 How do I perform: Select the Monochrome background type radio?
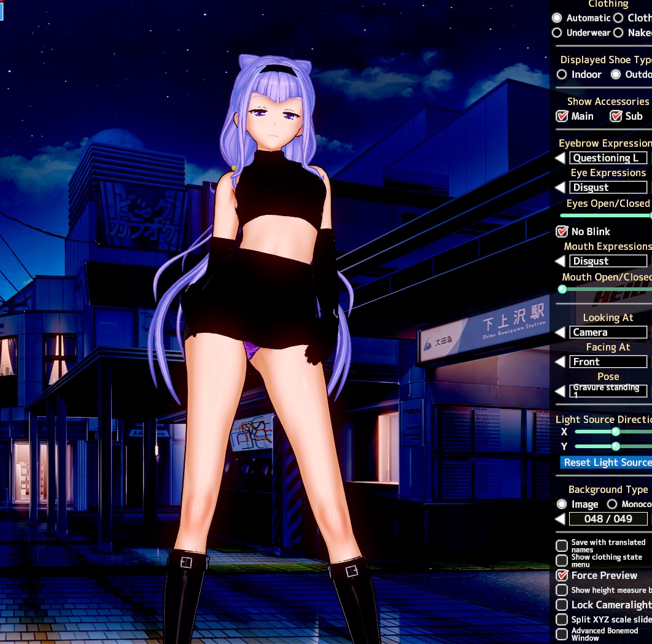coord(611,504)
